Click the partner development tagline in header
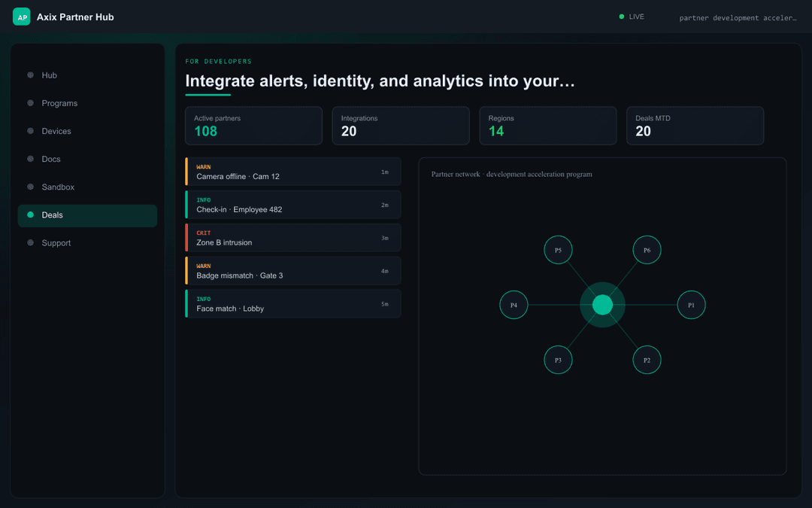The width and height of the screenshot is (812, 508). pos(738,17)
